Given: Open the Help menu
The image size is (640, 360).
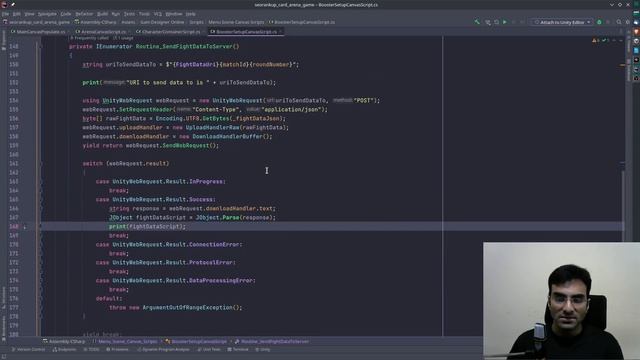Looking at the screenshot, I should [x=191, y=14].
